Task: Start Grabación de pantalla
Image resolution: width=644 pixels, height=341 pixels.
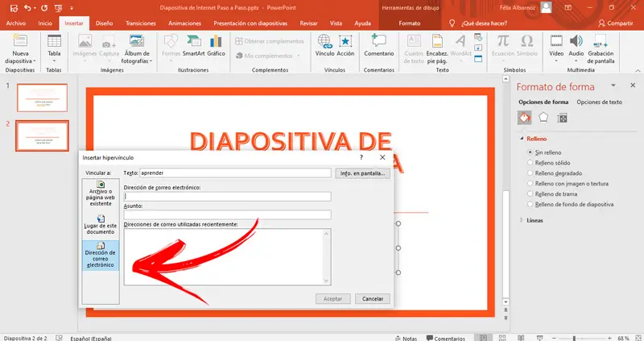Action: (x=601, y=49)
